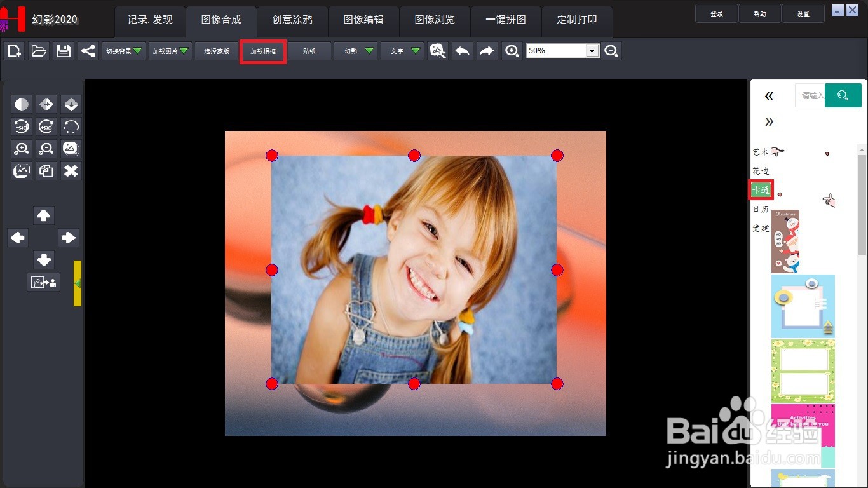868x488 pixels.
Task: Choose the Christmas snowman frame thumbnail
Action: 785,241
